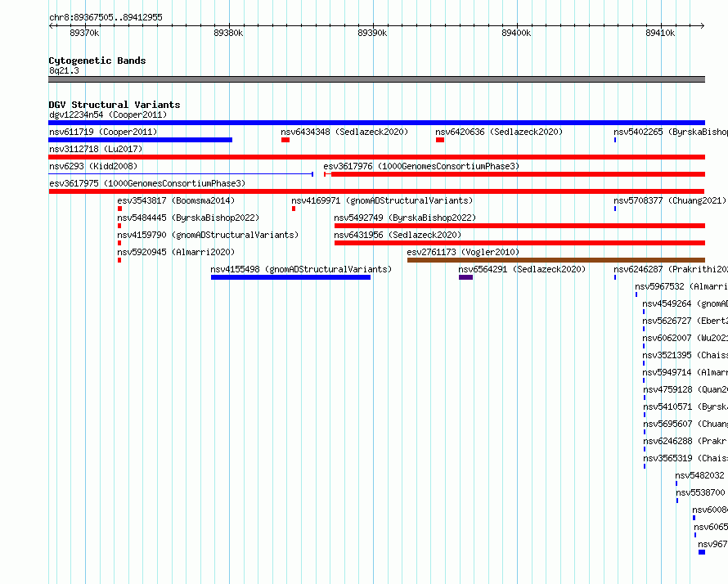Open the nsv5492749 (ByrskaBishop2022) label
This screenshot has height=584, width=728.
coord(405,218)
